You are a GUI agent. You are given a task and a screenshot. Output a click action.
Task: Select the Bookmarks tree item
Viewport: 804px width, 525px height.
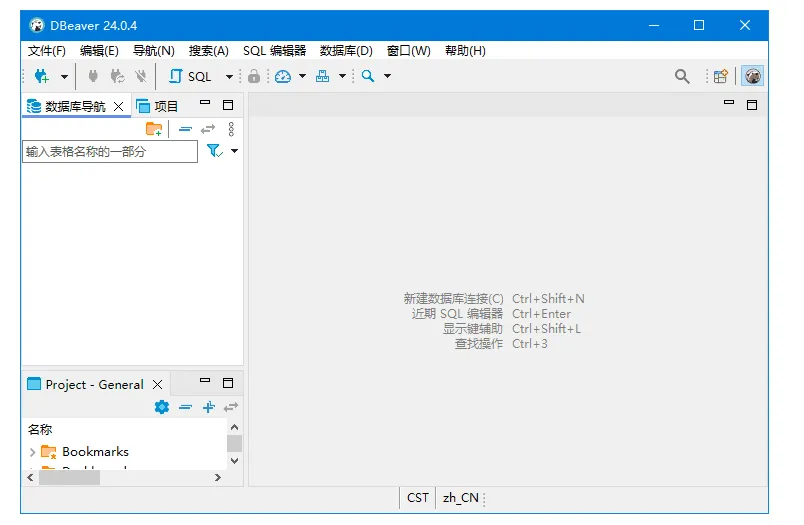point(95,452)
